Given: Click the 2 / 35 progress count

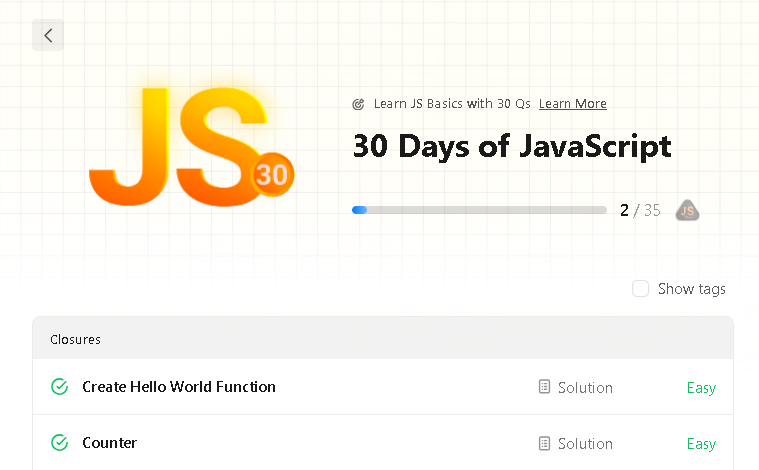Looking at the screenshot, I should click(x=640, y=210).
